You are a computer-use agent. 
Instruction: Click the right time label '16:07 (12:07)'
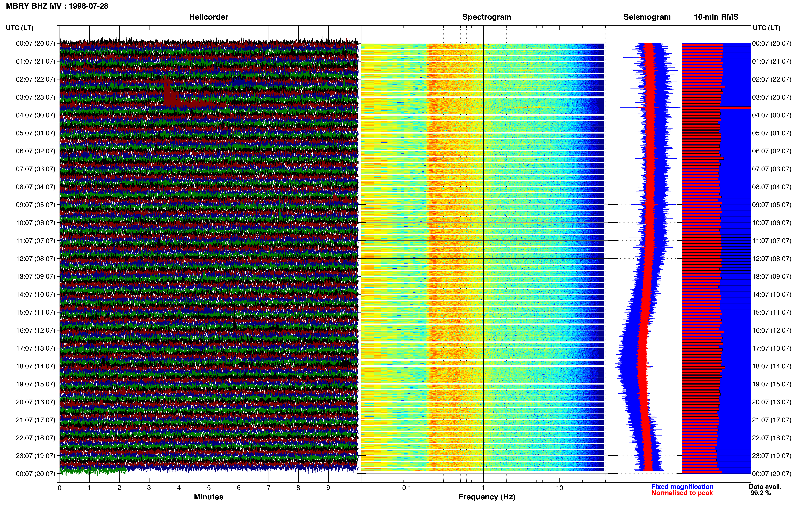coord(772,331)
